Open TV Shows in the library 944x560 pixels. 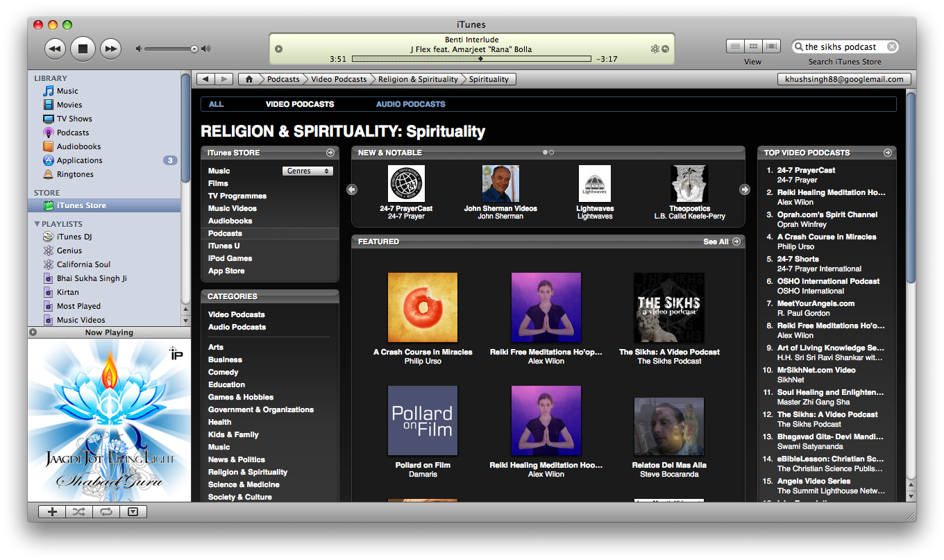tap(74, 119)
